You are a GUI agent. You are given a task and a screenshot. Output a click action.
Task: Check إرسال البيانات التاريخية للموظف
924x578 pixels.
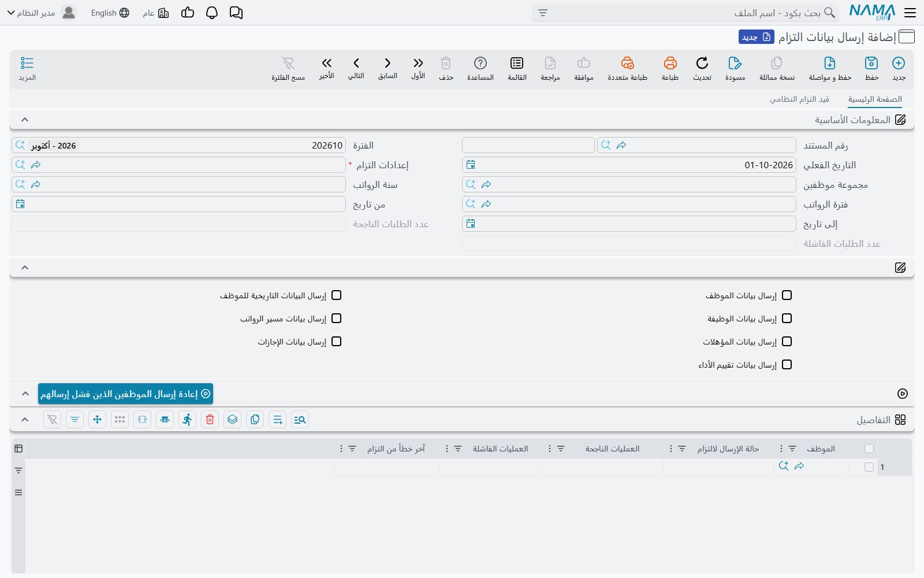point(337,295)
